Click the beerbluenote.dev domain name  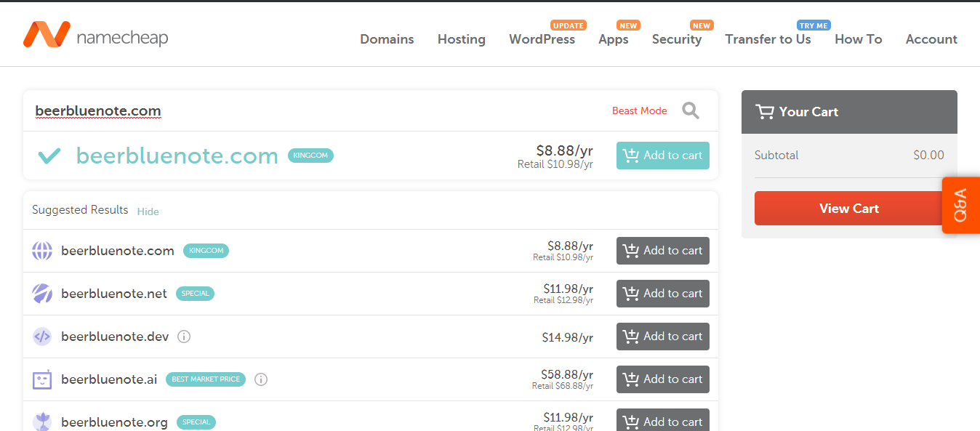(115, 337)
